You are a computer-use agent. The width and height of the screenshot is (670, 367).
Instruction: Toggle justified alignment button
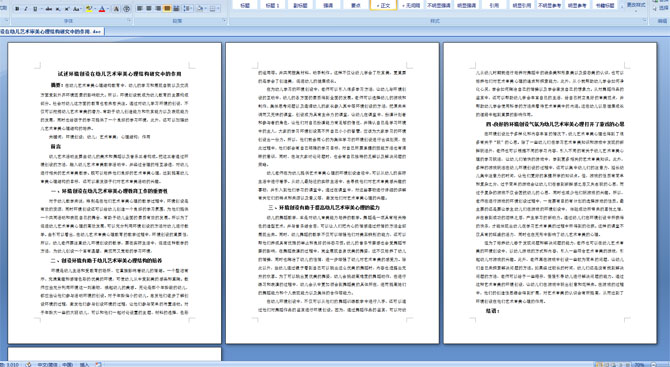(x=167, y=9)
